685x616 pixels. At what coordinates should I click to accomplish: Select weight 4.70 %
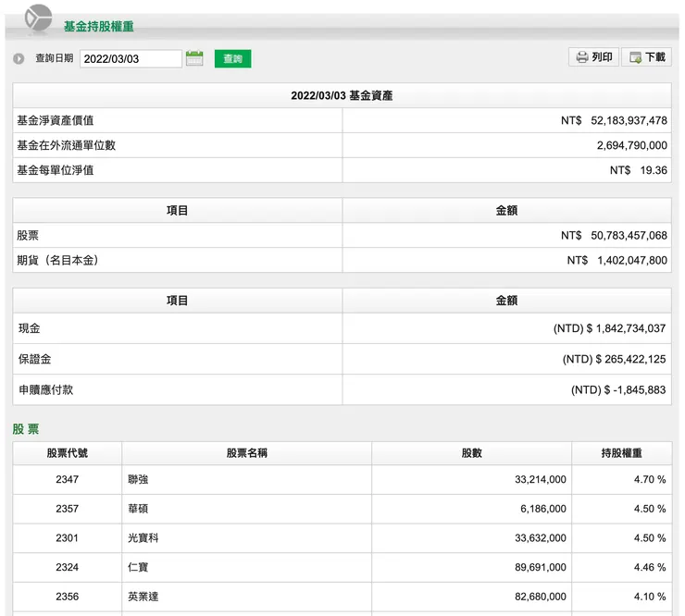(650, 479)
